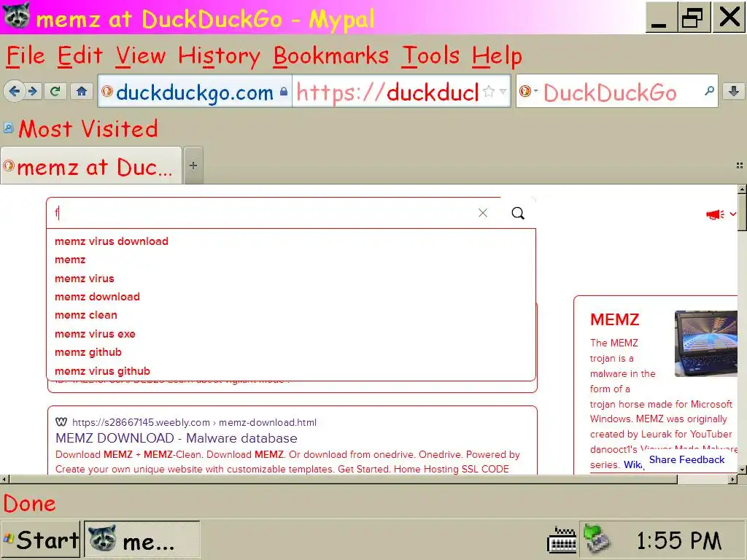
Task: Activate the Mypal taskbar button
Action: tap(142, 540)
